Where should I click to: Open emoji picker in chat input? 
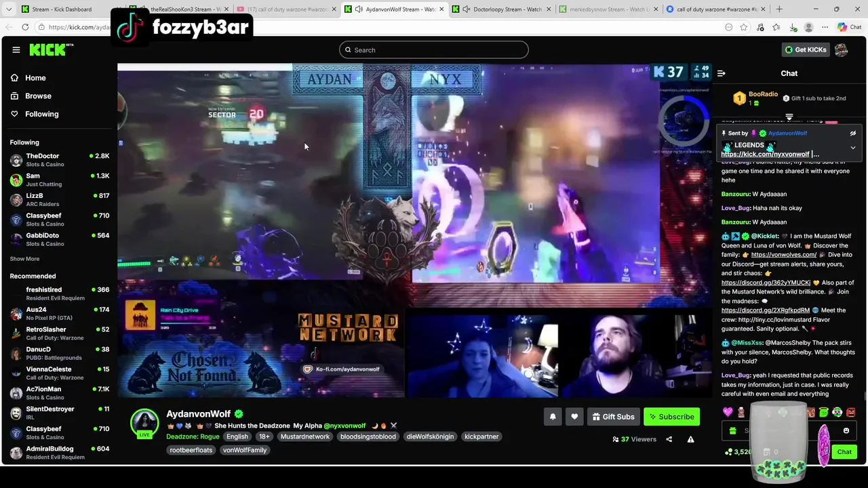(846, 430)
